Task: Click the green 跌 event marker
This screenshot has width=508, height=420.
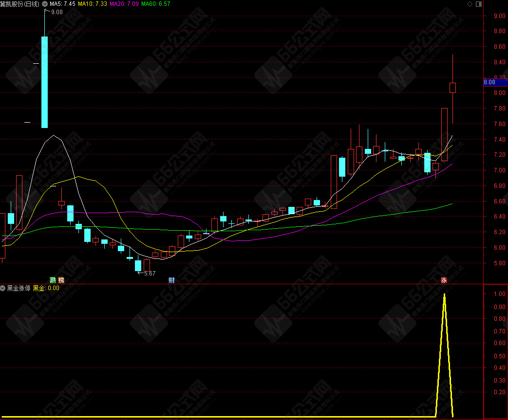Action: coord(53,280)
